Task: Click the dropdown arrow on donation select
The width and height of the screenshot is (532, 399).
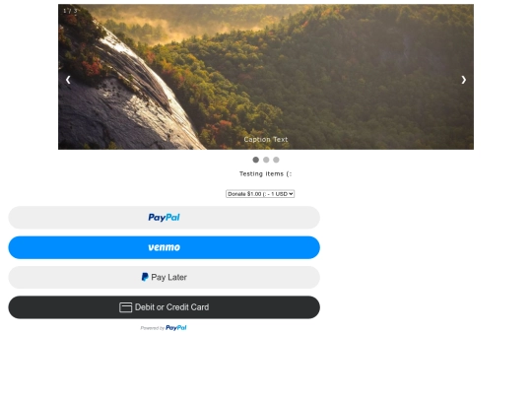Action: coord(291,194)
